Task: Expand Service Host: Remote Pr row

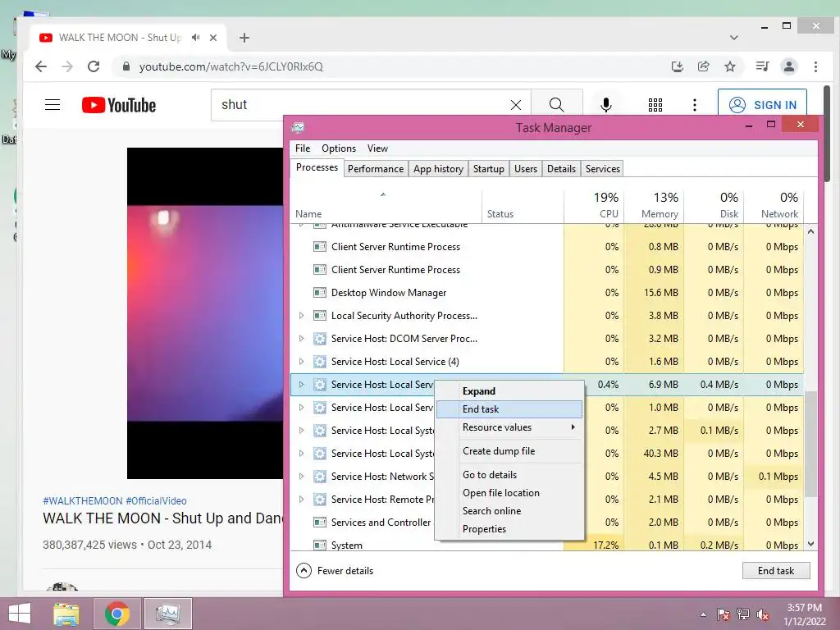Action: tap(301, 500)
